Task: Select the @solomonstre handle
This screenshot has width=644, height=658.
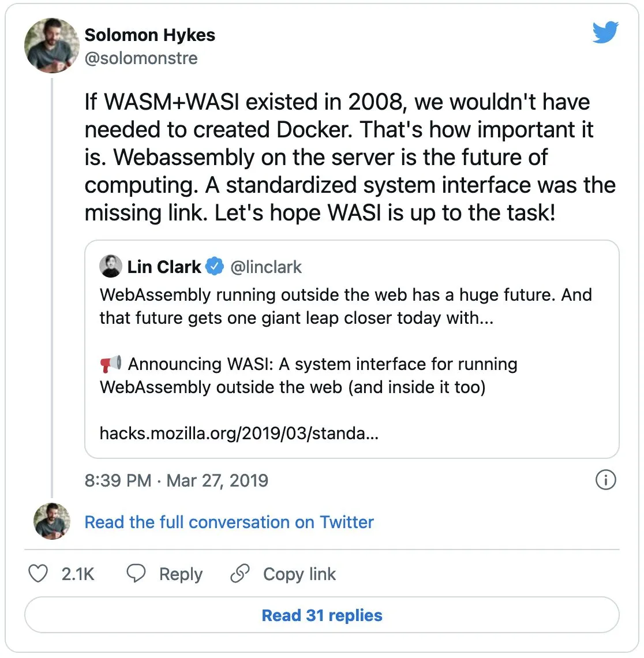Action: (x=141, y=58)
